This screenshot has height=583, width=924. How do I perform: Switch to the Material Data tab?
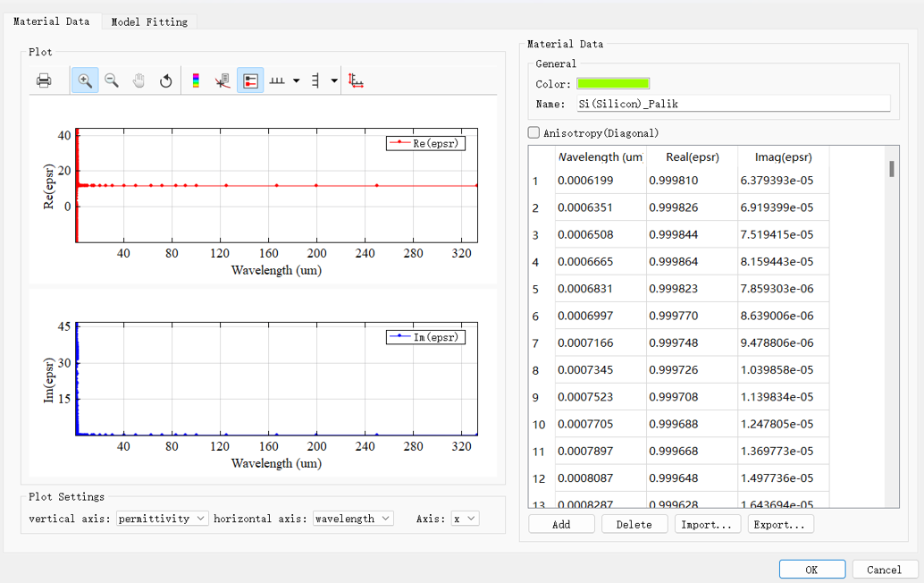tap(51, 21)
